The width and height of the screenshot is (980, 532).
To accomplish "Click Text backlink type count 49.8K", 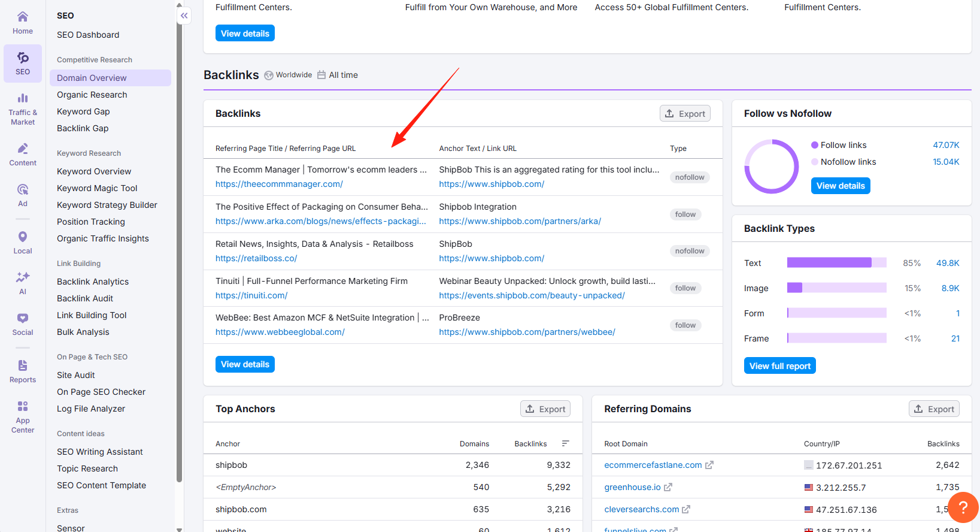I will coord(948,263).
